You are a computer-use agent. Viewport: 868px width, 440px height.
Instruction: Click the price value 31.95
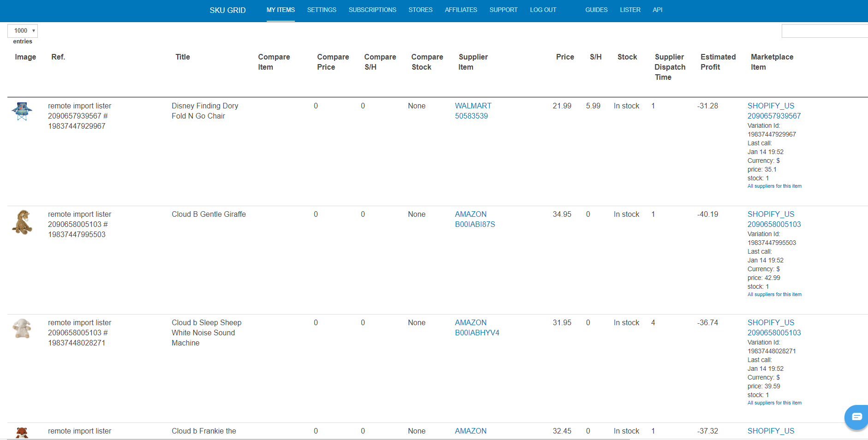(562, 322)
